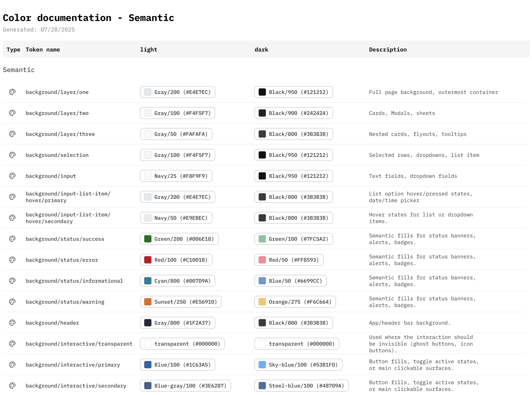Click the palette icon for background/layer/two
This screenshot has width=532, height=395.
[x=12, y=113]
